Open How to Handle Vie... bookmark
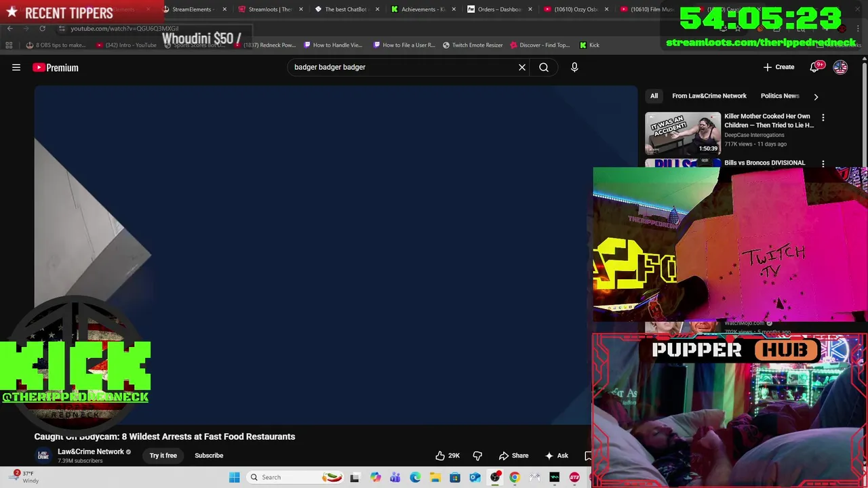This screenshot has width=868, height=488. coord(333,45)
